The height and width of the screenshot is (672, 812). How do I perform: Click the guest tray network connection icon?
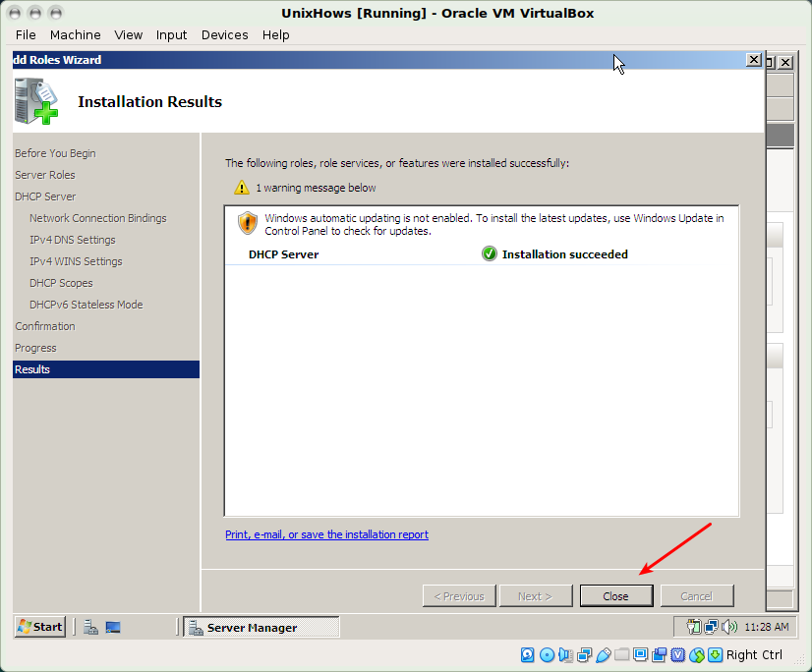click(712, 627)
